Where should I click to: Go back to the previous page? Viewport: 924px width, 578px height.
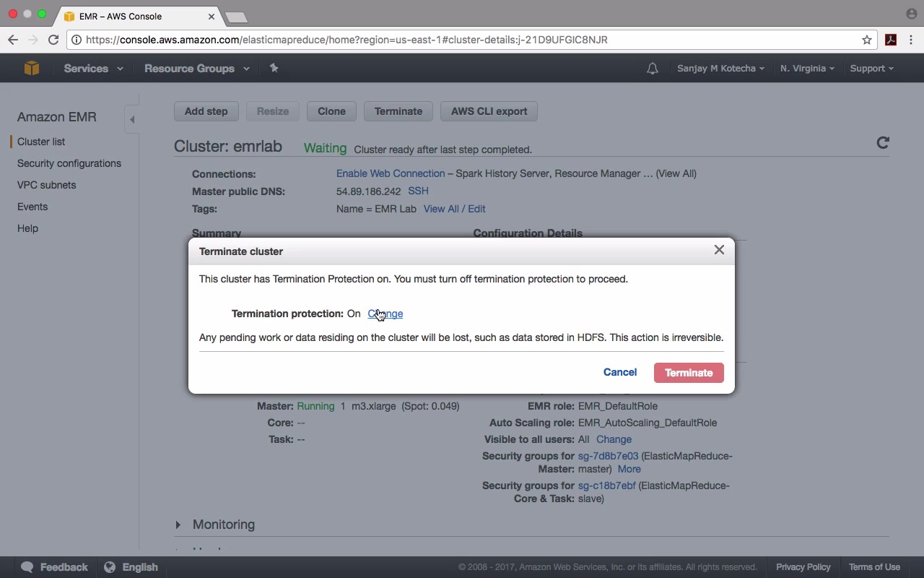tap(13, 40)
